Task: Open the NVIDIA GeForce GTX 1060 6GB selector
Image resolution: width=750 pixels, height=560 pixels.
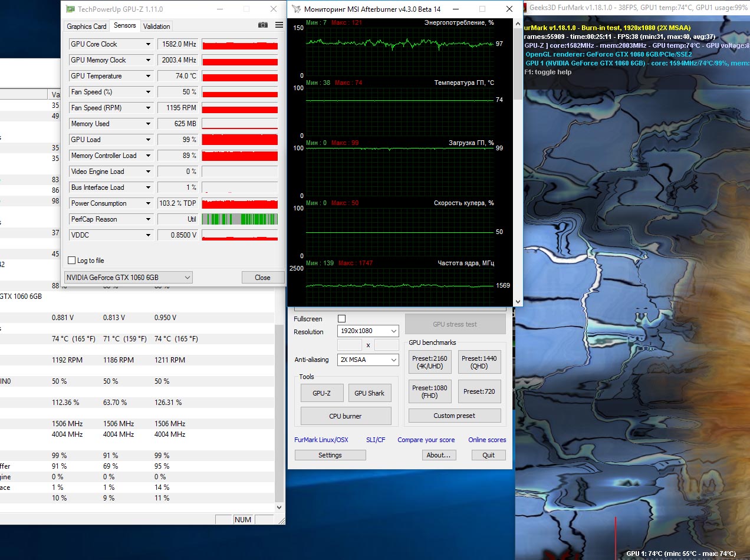Action: 129,278
